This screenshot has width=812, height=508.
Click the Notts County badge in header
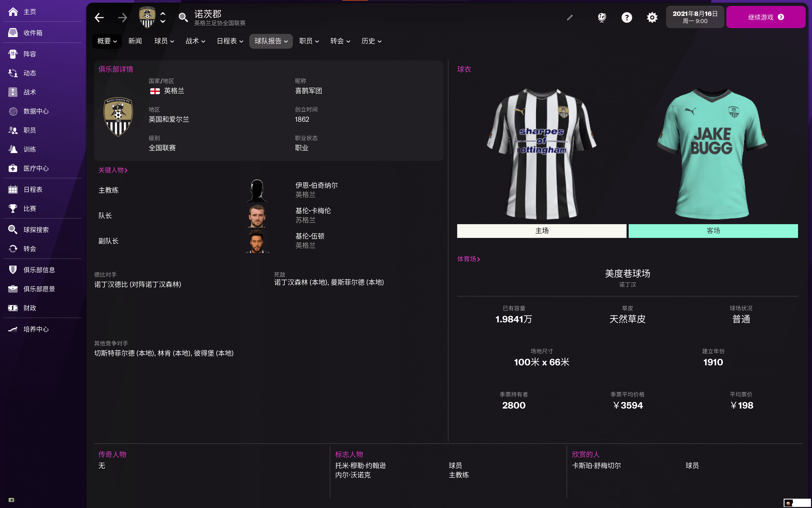[147, 17]
